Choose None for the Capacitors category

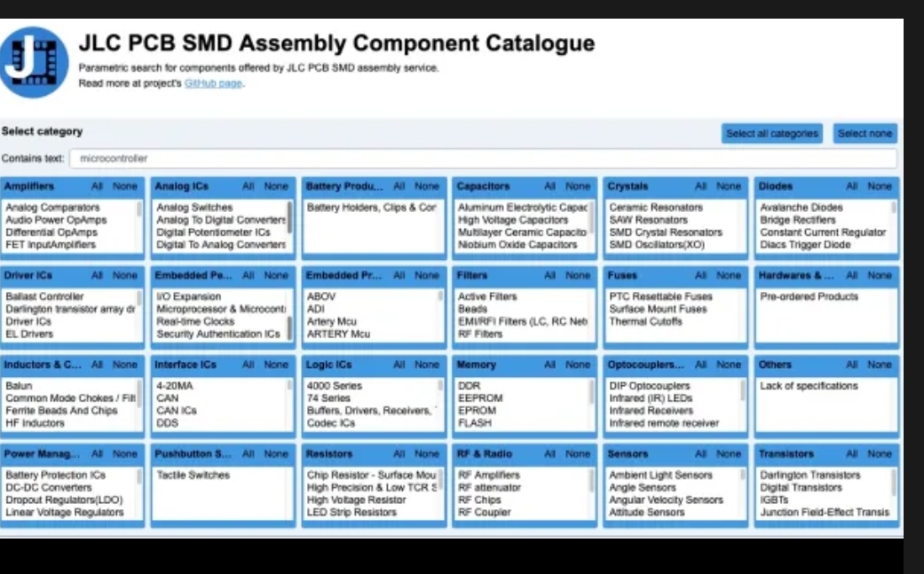coord(578,186)
